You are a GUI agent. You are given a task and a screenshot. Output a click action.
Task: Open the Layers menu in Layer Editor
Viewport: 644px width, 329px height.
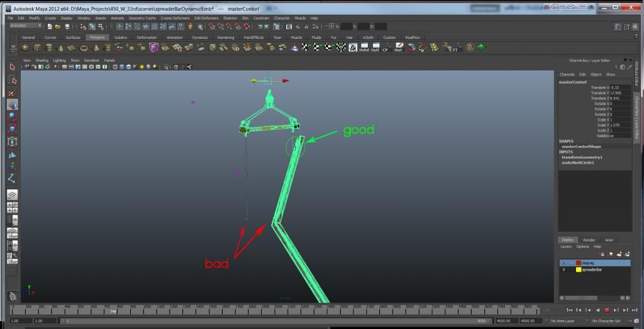click(x=566, y=247)
